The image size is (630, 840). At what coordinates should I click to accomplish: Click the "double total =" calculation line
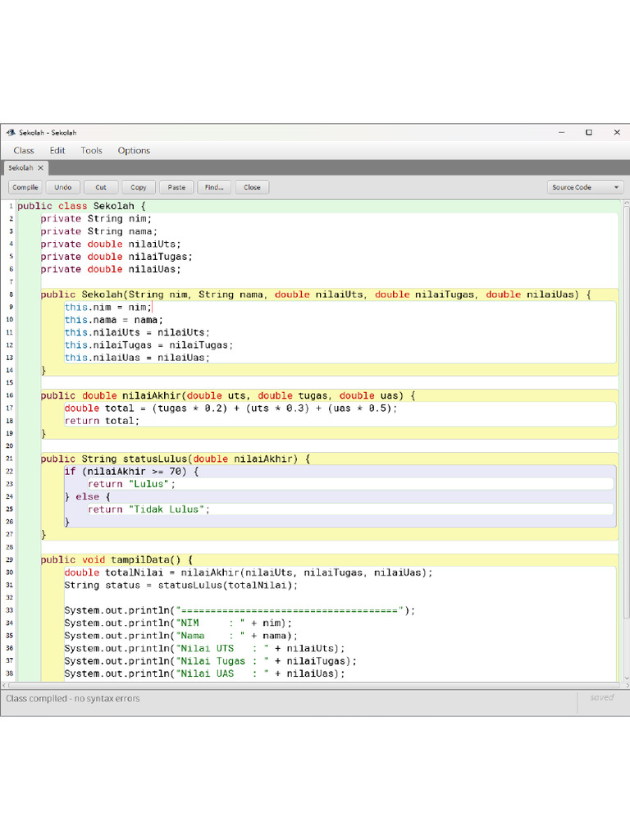tap(231, 409)
